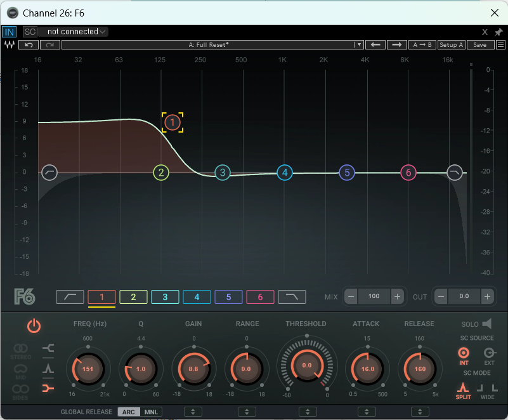This screenshot has width=508, height=420.
Task: Click the Waves logo icon
Action: tap(10, 45)
